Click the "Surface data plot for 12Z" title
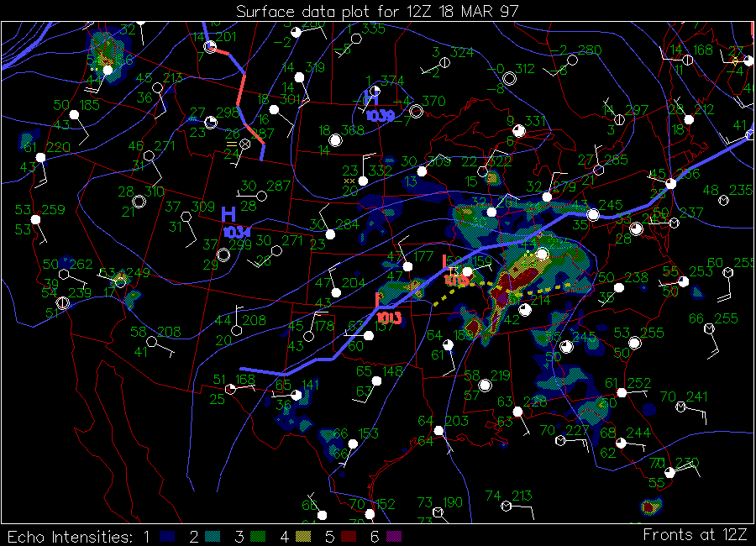This screenshot has width=756, height=546. (x=377, y=11)
